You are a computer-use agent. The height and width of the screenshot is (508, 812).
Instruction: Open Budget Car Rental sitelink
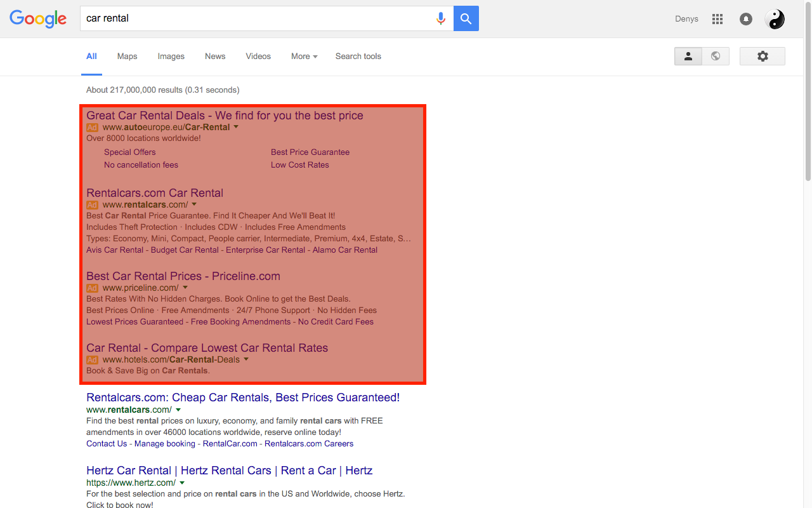(x=185, y=250)
